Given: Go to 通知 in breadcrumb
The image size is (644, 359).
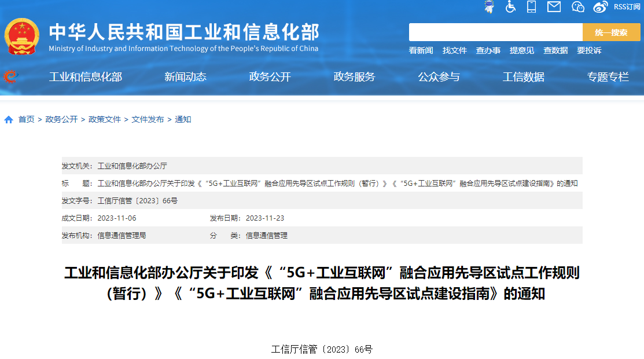Looking at the screenshot, I should tap(183, 120).
